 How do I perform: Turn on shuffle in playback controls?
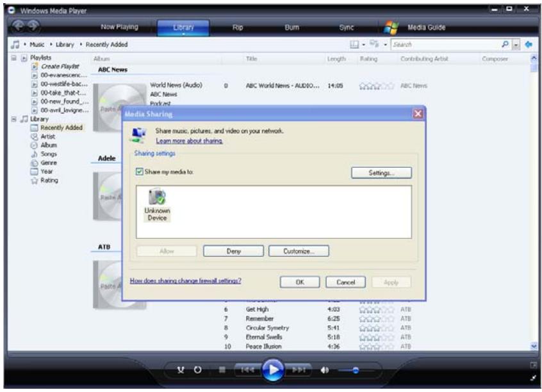click(x=182, y=370)
